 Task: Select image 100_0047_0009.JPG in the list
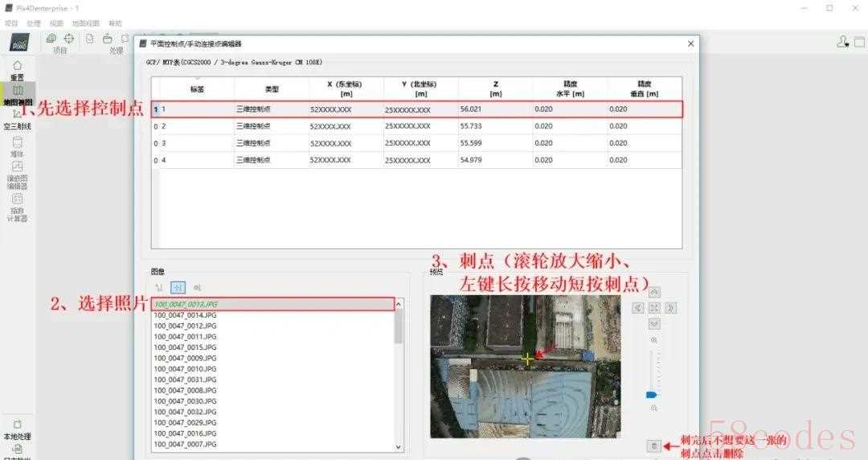272,358
